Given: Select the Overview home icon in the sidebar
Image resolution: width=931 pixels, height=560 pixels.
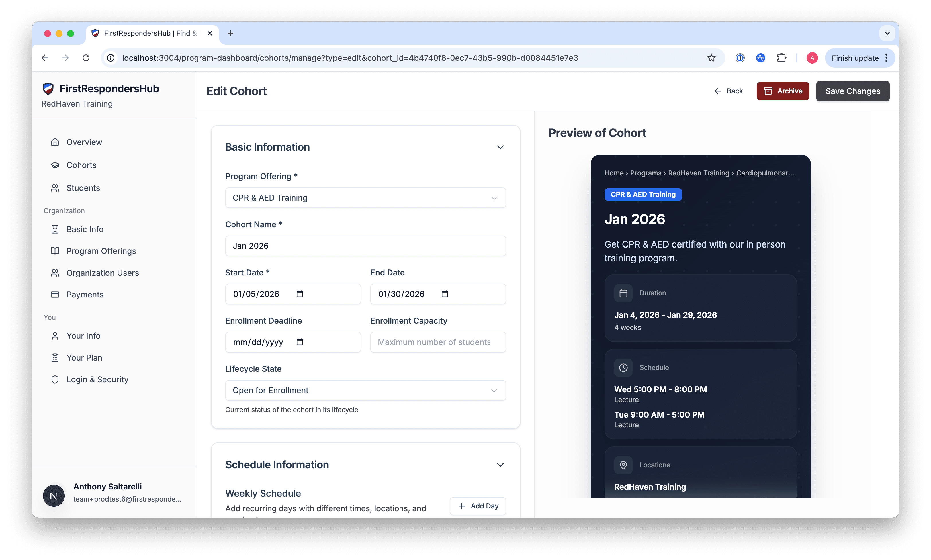Looking at the screenshot, I should pos(55,142).
